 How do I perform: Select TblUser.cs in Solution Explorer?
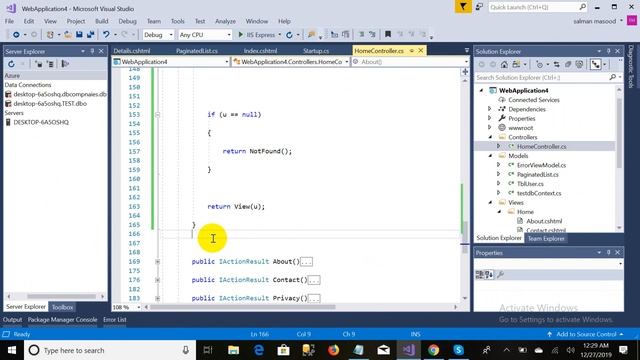point(530,184)
